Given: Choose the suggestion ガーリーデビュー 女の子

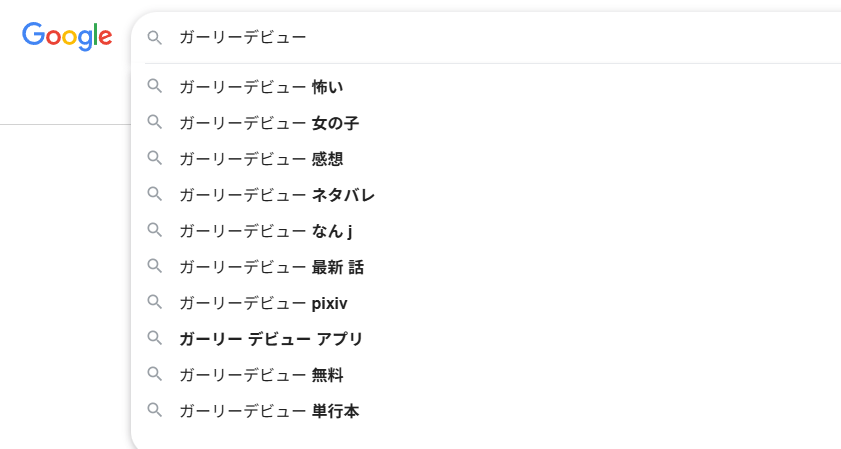Looking at the screenshot, I should pyautogui.click(x=269, y=123).
